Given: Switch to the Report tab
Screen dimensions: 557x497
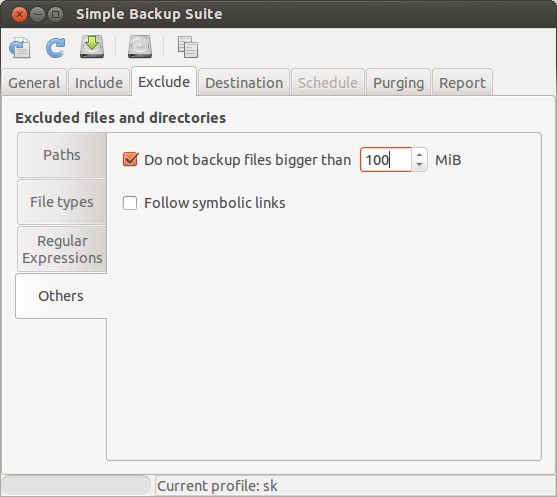Looking at the screenshot, I should (462, 83).
